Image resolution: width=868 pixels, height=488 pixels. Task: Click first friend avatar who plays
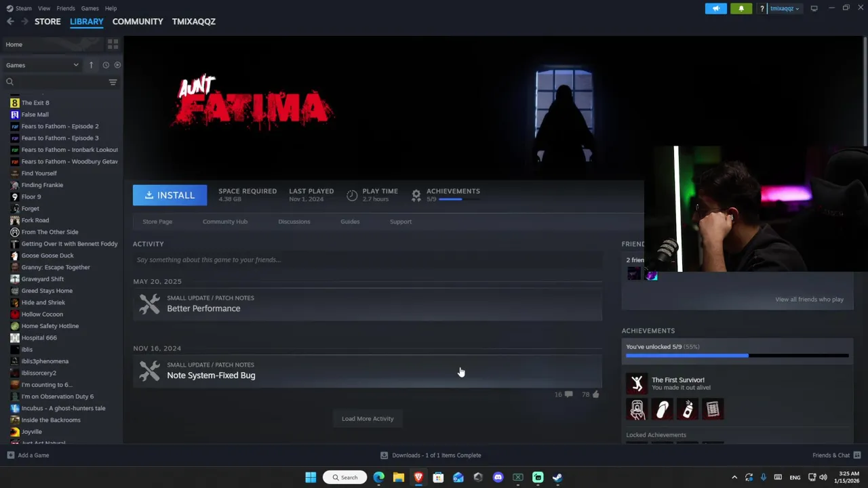(x=634, y=274)
